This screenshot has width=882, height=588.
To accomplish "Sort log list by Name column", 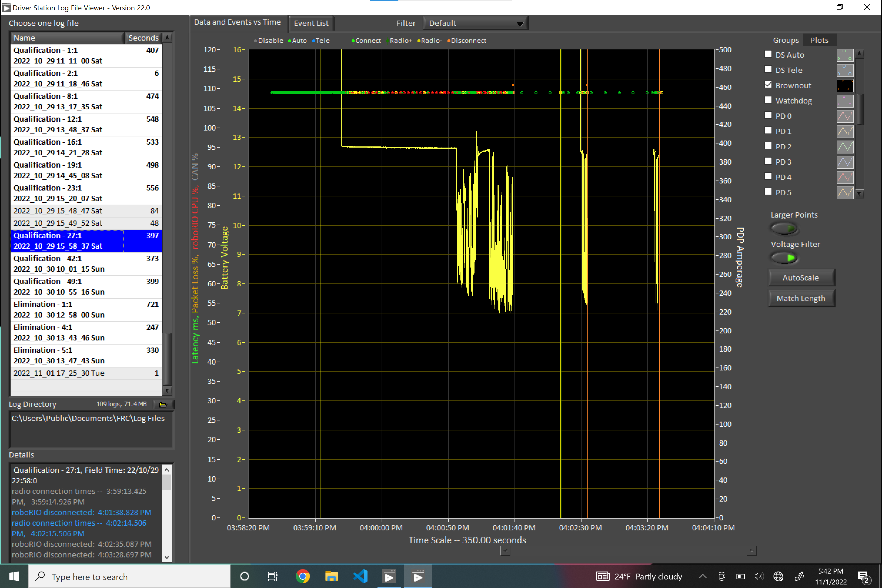I will pyautogui.click(x=67, y=38).
